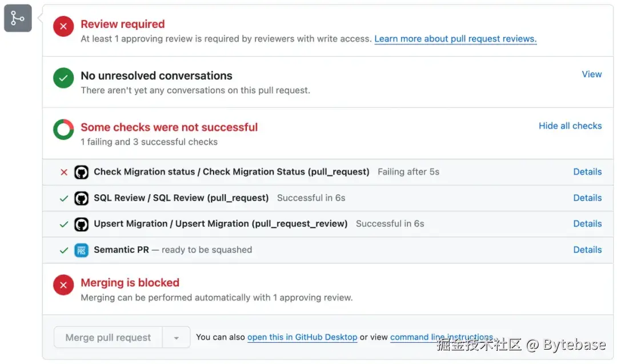Click the red Merging is blocked icon

click(63, 285)
